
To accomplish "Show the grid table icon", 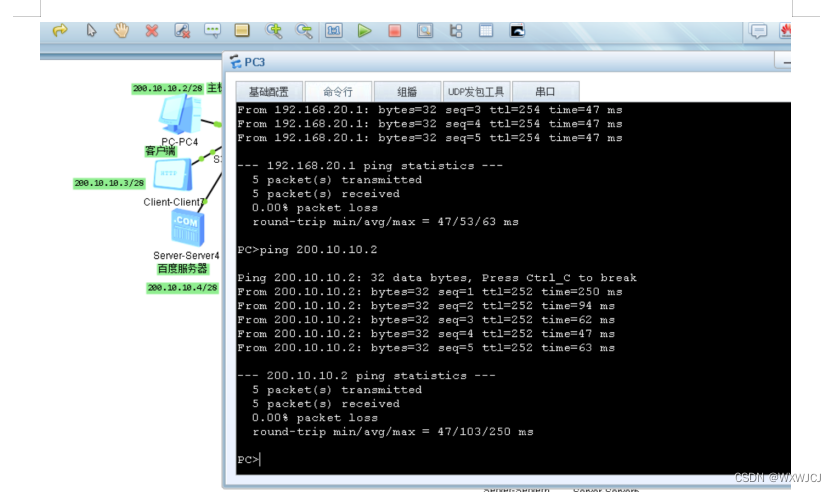I will click(486, 31).
